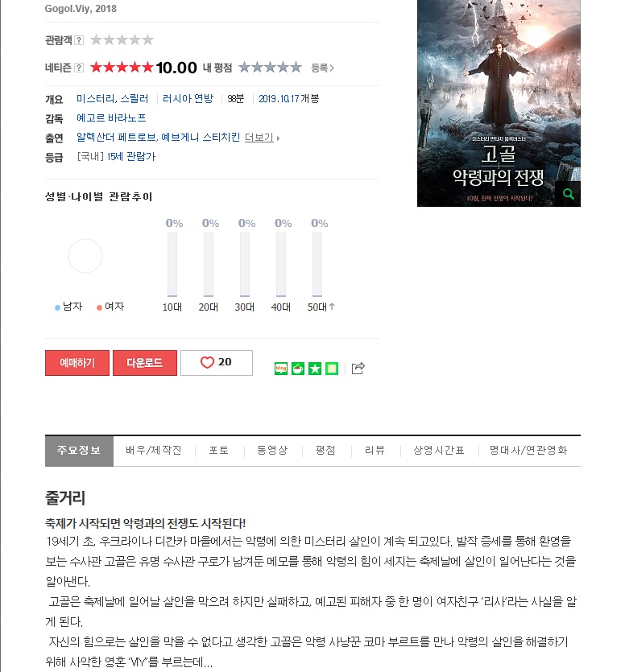Click the light green square share icon

[332, 369]
